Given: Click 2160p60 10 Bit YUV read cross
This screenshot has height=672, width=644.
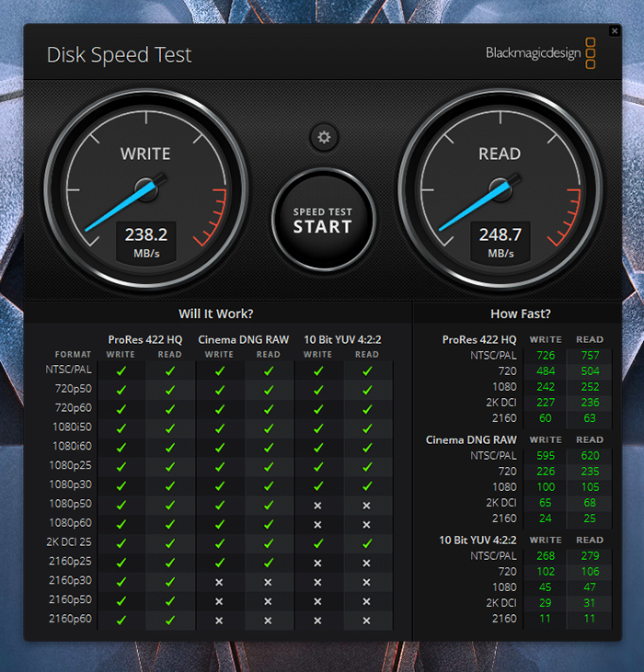Looking at the screenshot, I should pyautogui.click(x=366, y=621).
